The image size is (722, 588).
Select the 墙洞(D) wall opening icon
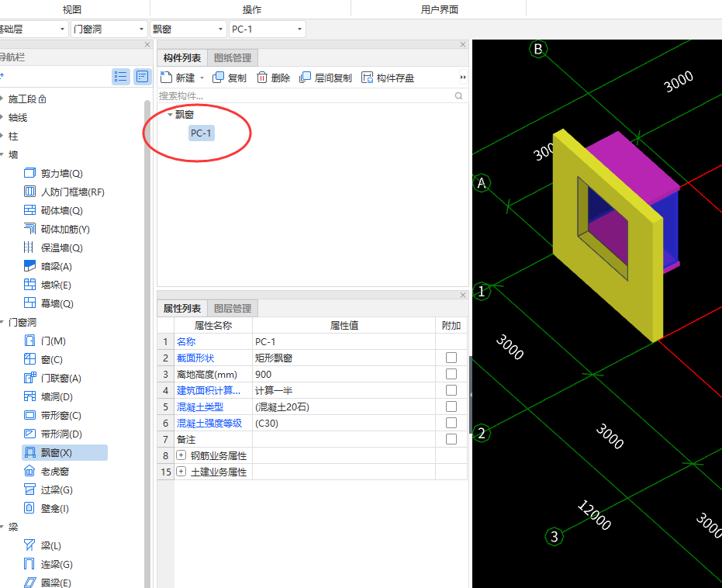pyautogui.click(x=29, y=396)
